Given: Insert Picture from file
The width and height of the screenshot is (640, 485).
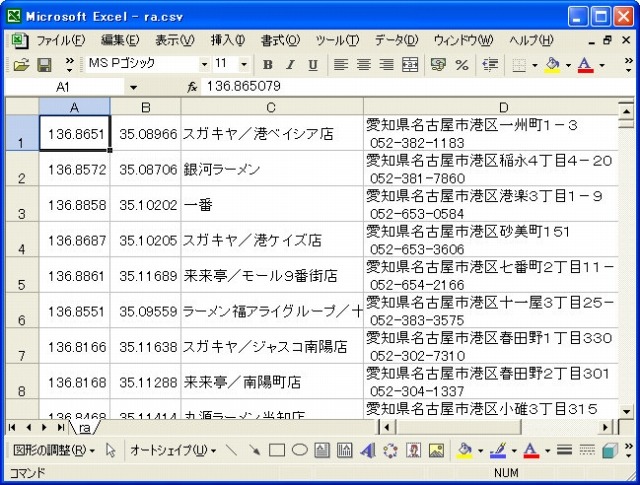Looking at the screenshot, I should 436,450.
